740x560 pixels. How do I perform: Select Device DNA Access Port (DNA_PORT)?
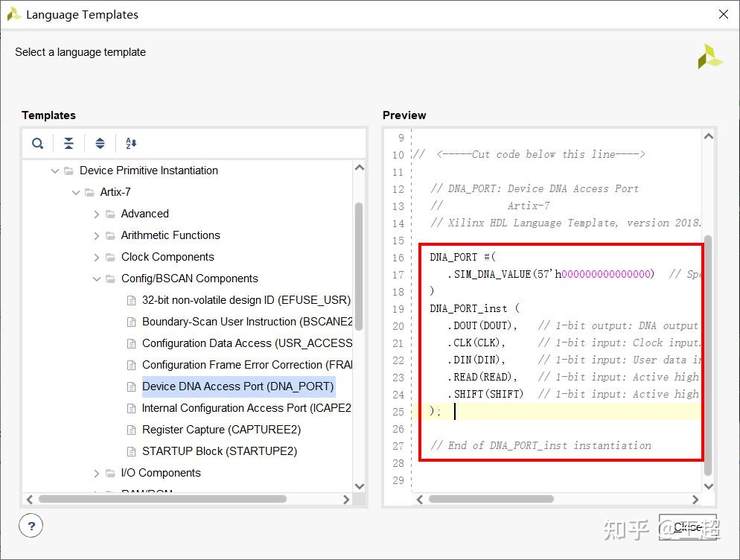click(238, 386)
